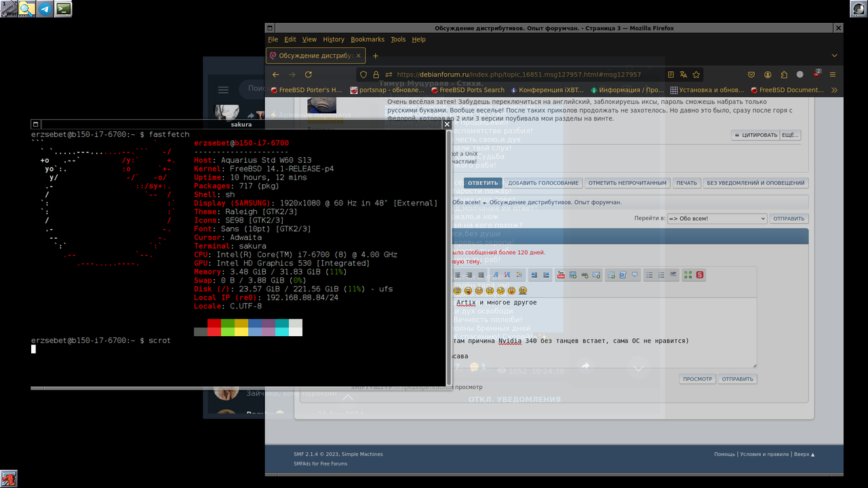Open the font color palette icon

[x=519, y=274]
